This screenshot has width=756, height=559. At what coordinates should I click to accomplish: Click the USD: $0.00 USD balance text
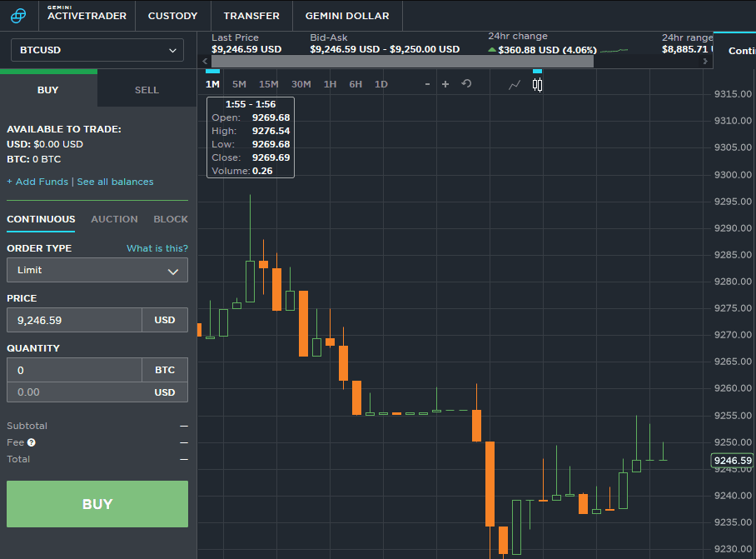(45, 144)
